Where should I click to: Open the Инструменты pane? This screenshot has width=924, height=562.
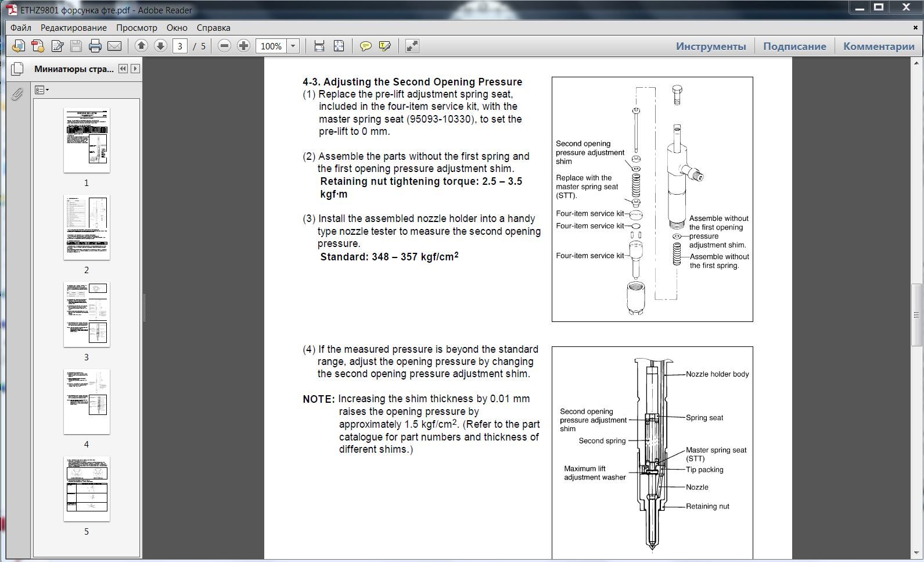pos(711,46)
